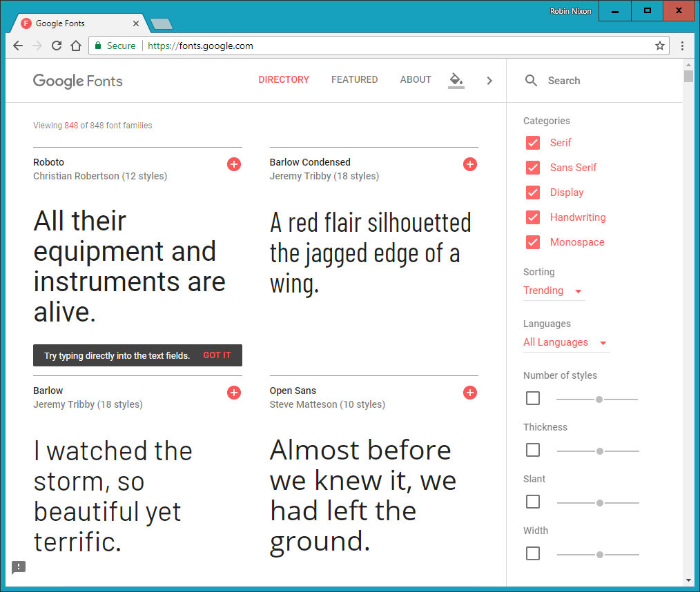Open the Open Sans font name link

[293, 391]
